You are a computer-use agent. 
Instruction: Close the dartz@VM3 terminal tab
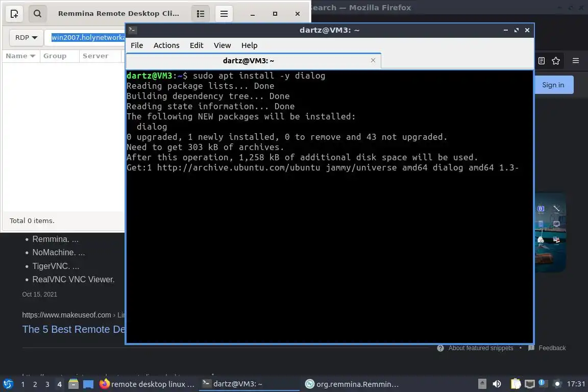(373, 60)
